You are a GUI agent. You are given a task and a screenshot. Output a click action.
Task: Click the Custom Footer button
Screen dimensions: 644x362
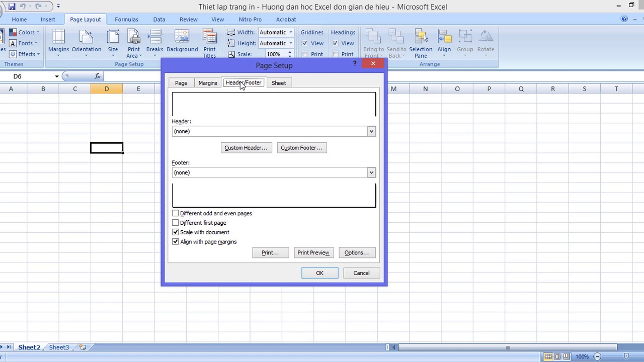point(301,148)
